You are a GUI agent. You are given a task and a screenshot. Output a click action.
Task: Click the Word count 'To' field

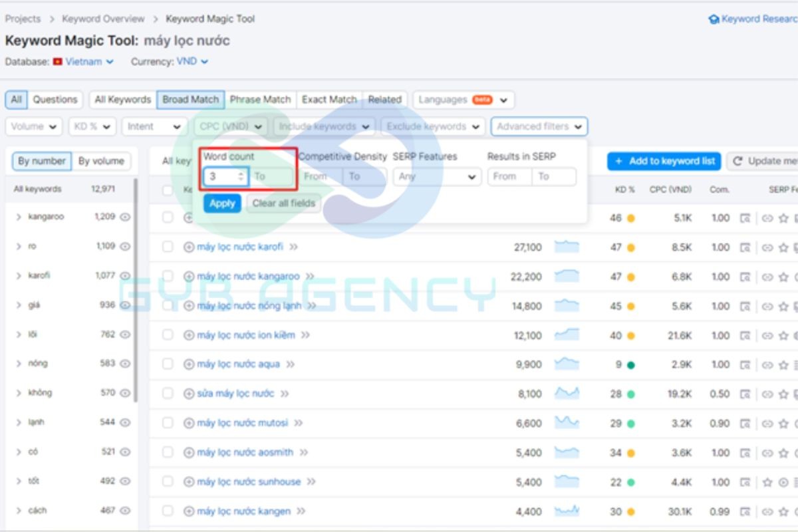271,177
